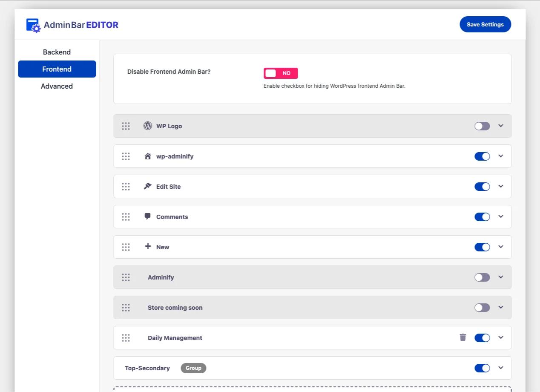
Task: Click the 'WP Logo' label
Action: pos(169,126)
